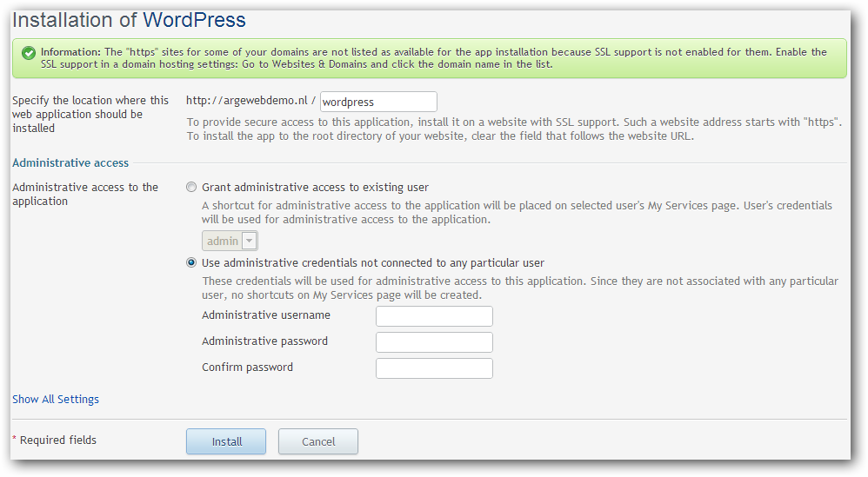868x477 pixels.
Task: Click the 'Grant administrative access to existing user' label text
Action: [315, 188]
